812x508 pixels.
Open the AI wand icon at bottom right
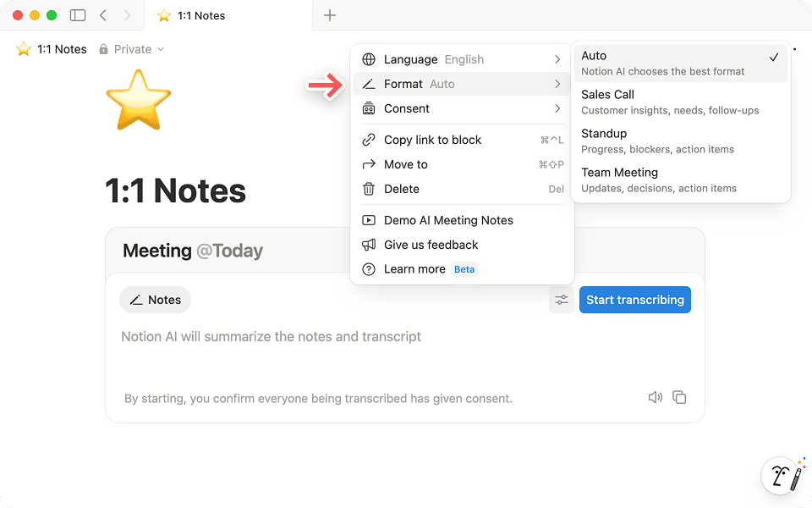click(x=781, y=476)
